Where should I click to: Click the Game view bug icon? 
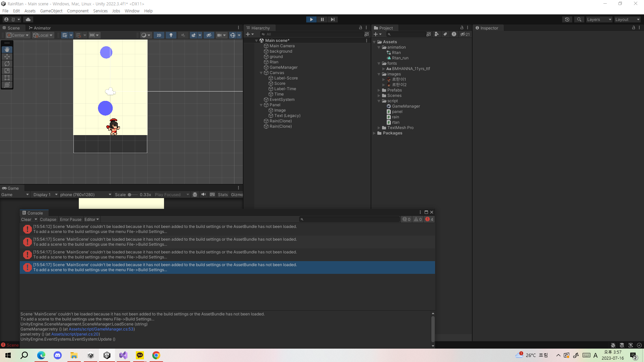(x=195, y=195)
